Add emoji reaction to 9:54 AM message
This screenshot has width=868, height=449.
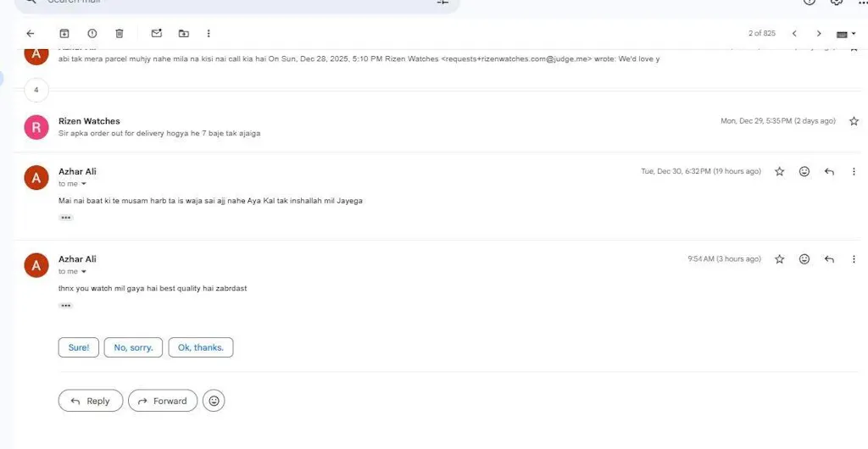click(x=804, y=259)
